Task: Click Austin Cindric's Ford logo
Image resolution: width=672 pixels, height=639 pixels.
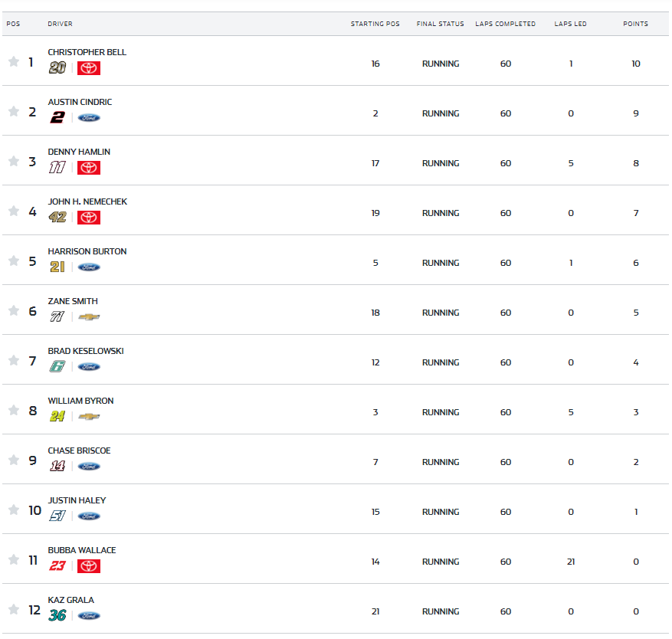Action: pos(89,118)
